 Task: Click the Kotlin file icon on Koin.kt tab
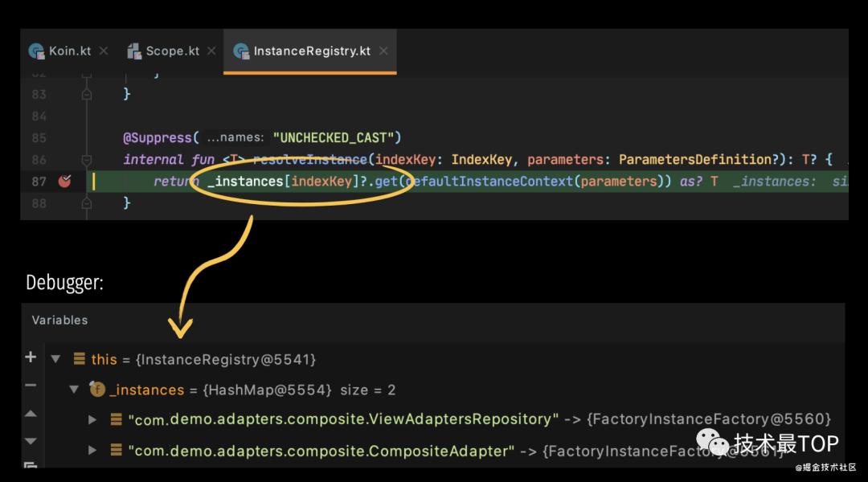[x=35, y=51]
